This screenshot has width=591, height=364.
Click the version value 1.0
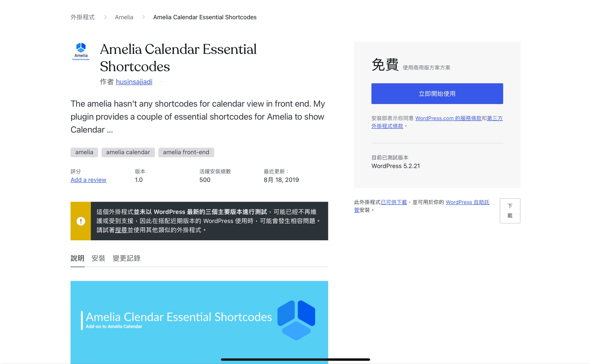coord(139,180)
